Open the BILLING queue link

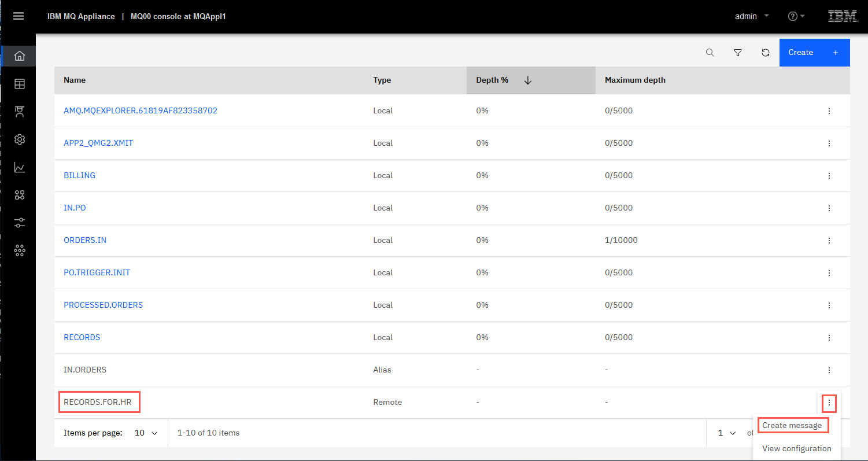tap(79, 175)
